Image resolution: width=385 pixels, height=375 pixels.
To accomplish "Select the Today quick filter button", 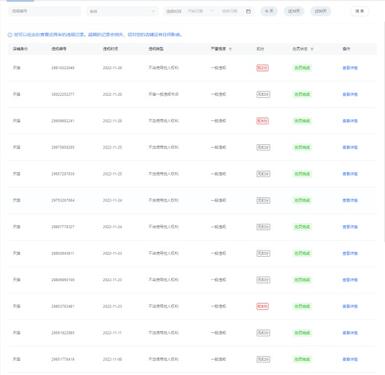I will coord(269,11).
